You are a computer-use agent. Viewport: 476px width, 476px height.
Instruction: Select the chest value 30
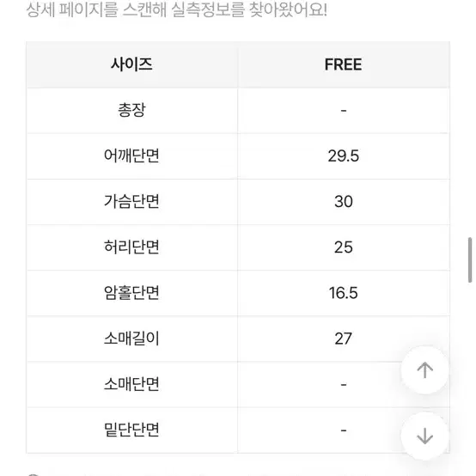344,202
